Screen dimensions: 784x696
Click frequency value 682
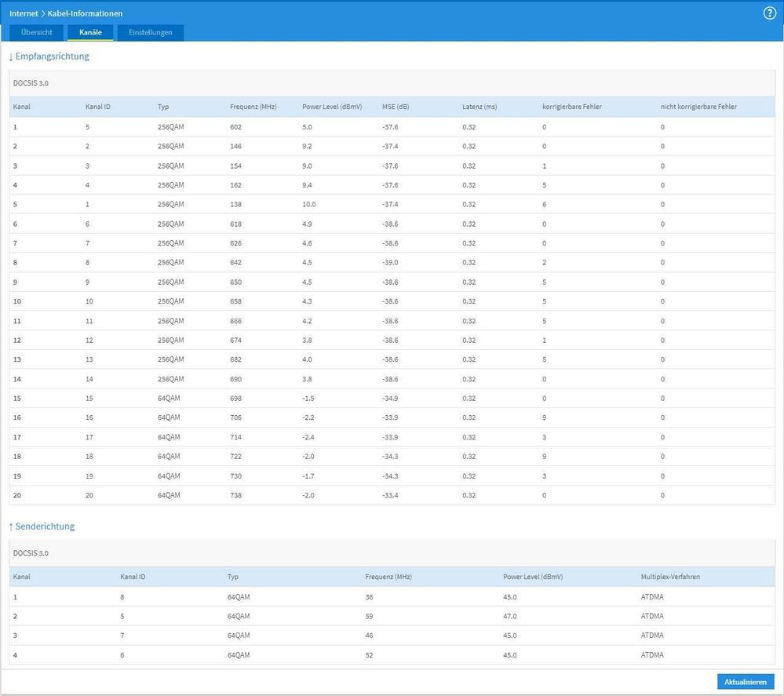(235, 359)
